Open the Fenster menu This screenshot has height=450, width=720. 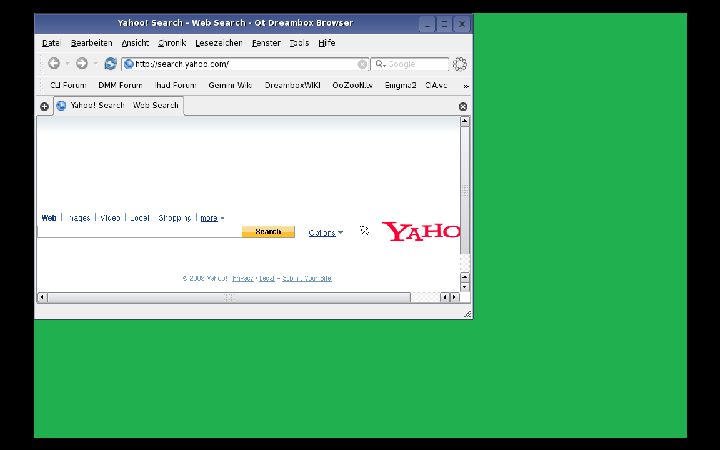tap(266, 43)
